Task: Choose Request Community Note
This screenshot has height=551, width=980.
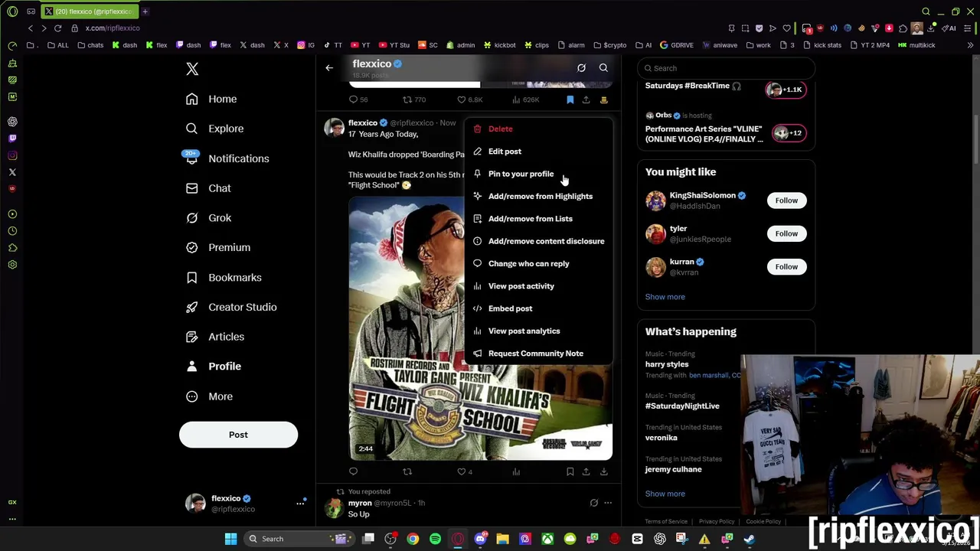Action: (538, 354)
